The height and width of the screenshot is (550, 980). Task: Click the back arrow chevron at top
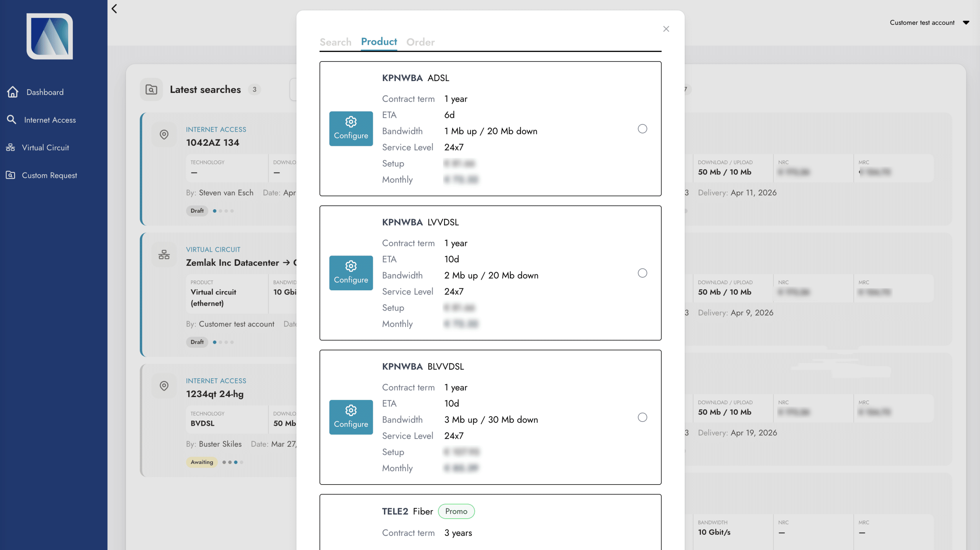(x=114, y=8)
